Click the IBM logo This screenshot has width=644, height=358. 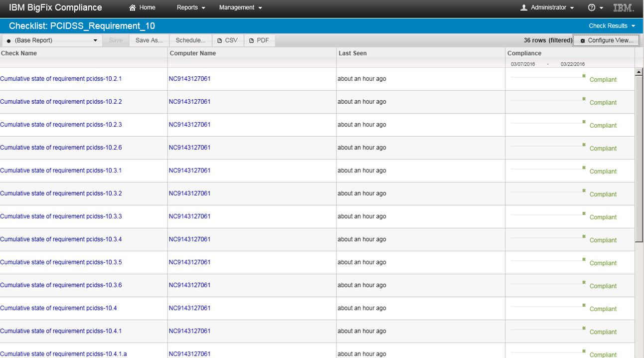[x=623, y=7]
